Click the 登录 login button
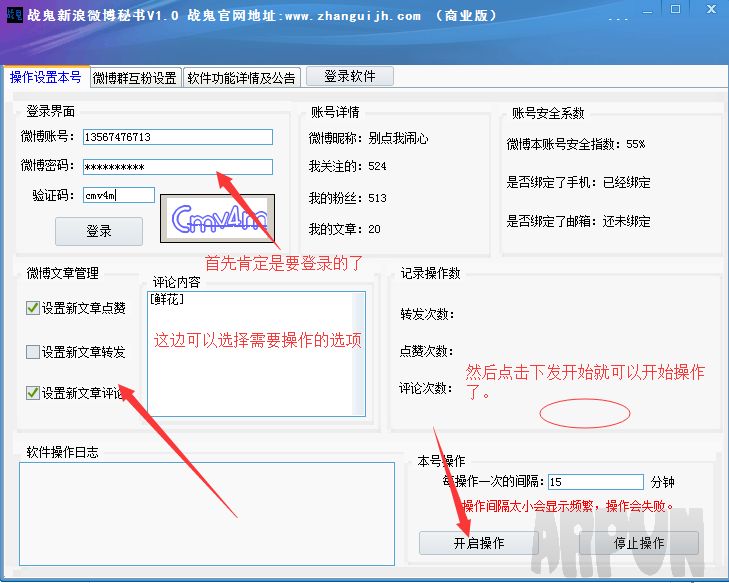 coord(99,231)
